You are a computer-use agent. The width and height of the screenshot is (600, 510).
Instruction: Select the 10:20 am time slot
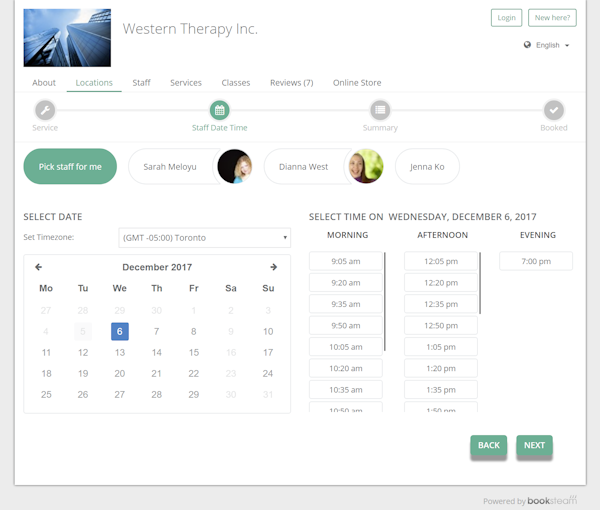346,368
